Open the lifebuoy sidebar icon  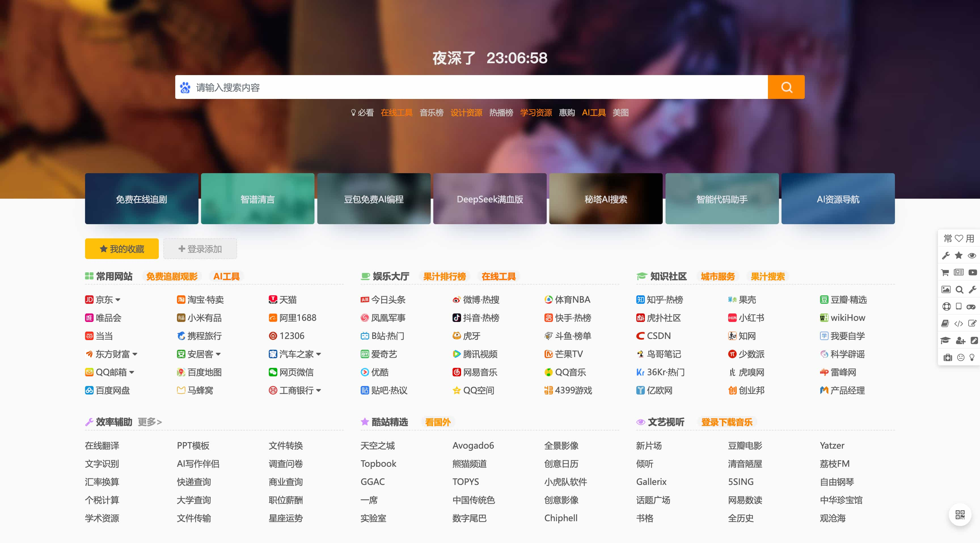(947, 306)
